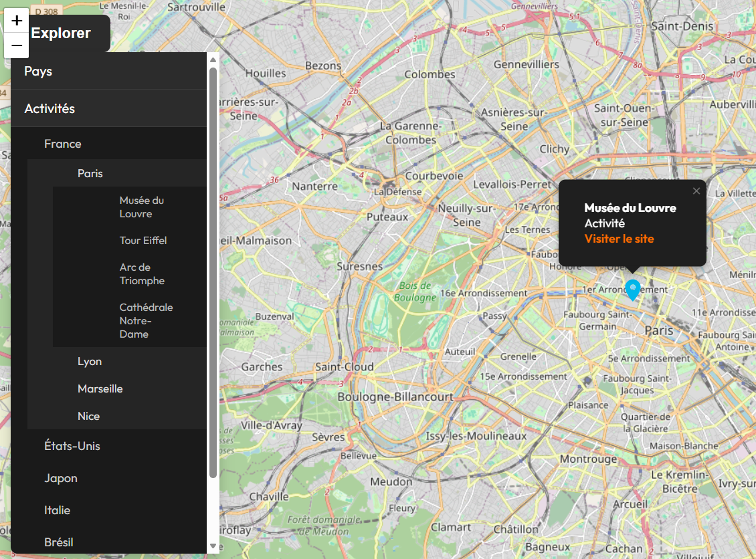Expand the Japon country item
This screenshot has width=756, height=559.
click(x=61, y=478)
